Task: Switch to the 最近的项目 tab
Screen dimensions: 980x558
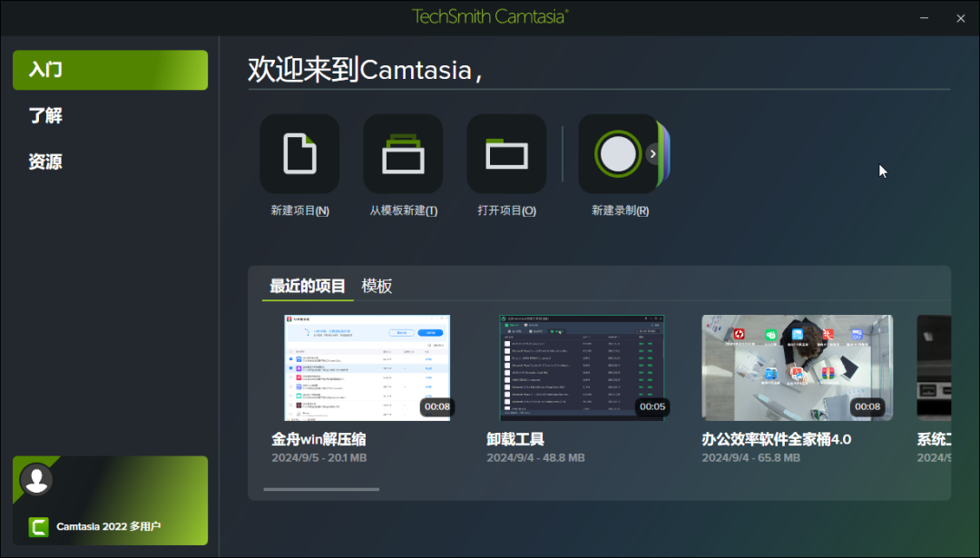Action: (308, 286)
